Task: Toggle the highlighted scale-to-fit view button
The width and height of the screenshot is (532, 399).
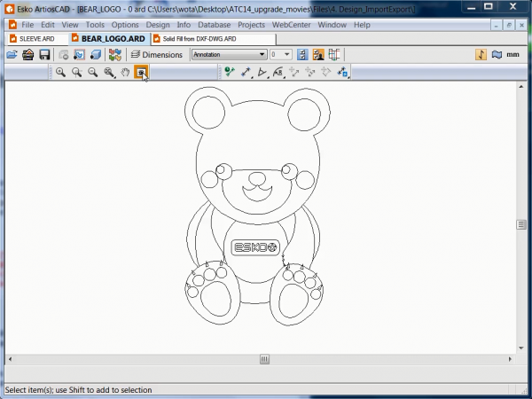Action: pyautogui.click(x=141, y=72)
